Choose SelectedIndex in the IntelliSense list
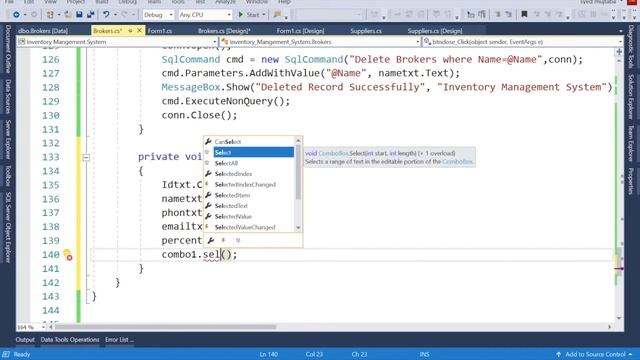Image resolution: width=640 pixels, height=360 pixels. pyautogui.click(x=249, y=173)
